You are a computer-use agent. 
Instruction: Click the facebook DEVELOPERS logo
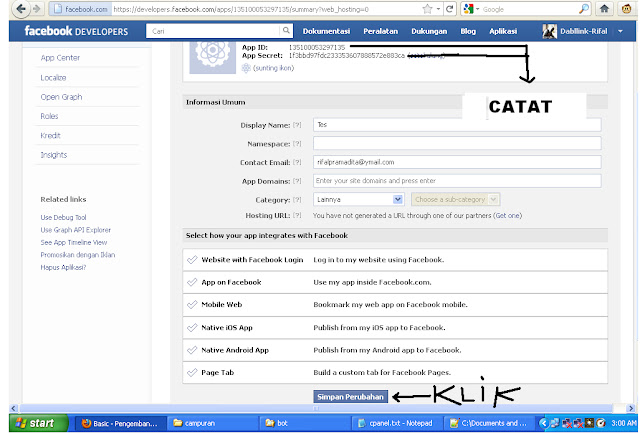pyautogui.click(x=76, y=31)
